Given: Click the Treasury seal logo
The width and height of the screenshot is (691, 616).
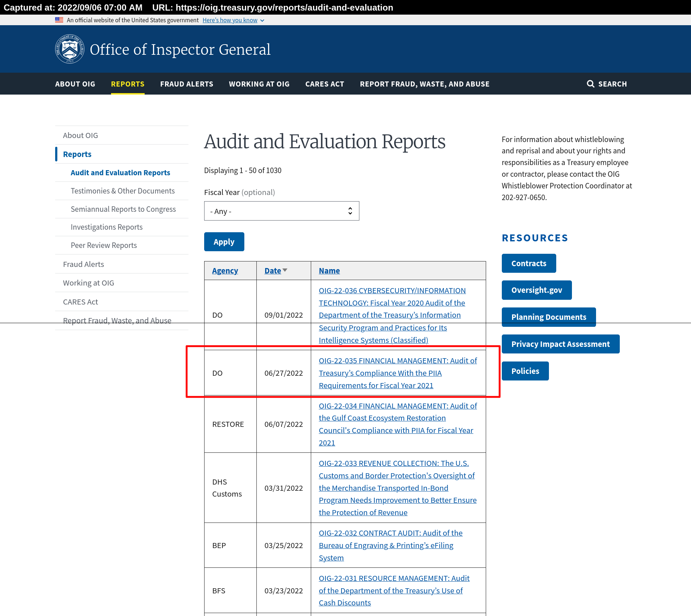Looking at the screenshot, I should point(70,49).
